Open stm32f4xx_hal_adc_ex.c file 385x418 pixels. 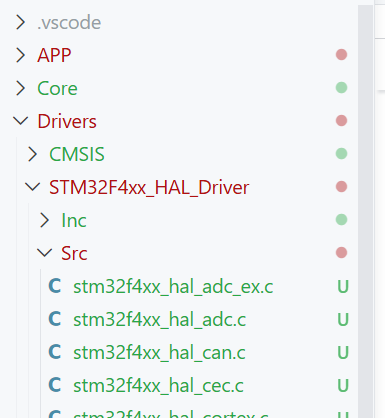point(173,287)
